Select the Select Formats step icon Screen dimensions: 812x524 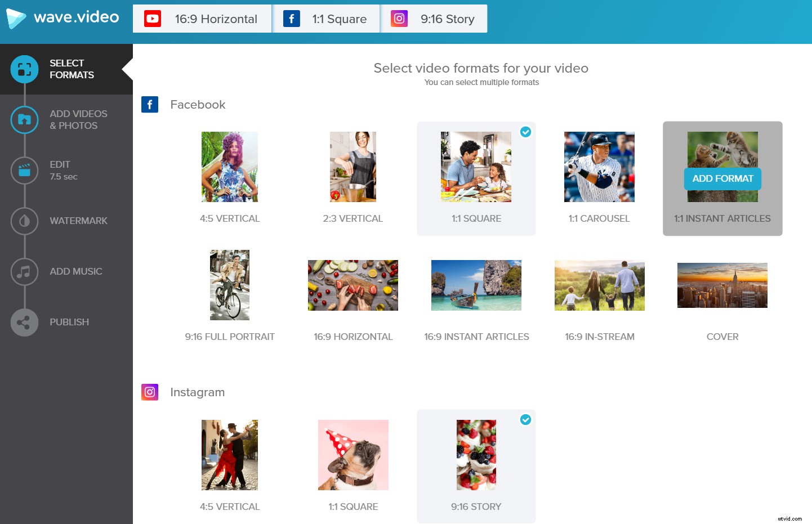pos(24,69)
